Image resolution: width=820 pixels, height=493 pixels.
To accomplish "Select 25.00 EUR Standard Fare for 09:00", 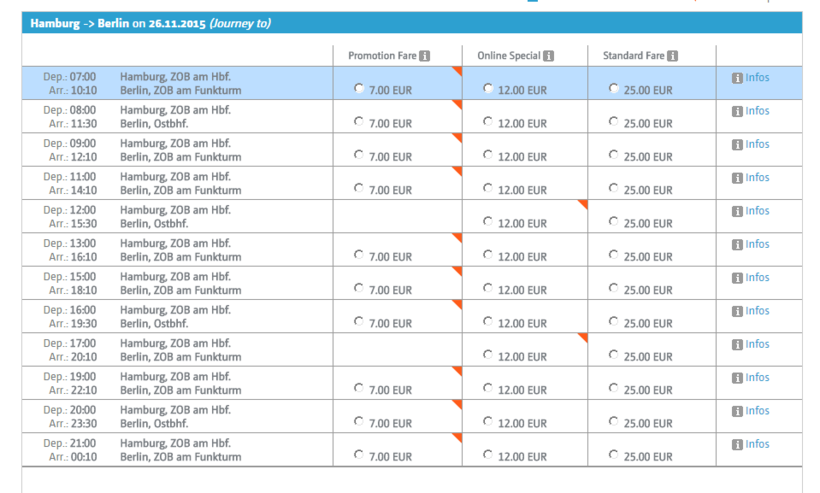I will pos(614,155).
